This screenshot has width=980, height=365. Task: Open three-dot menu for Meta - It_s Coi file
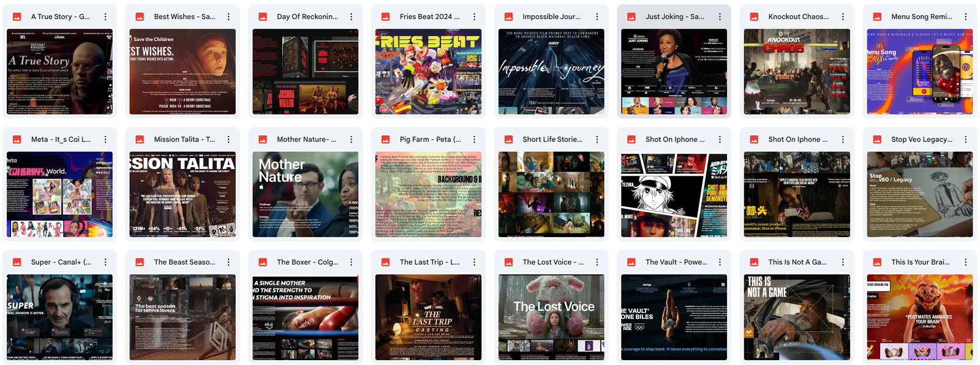pyautogui.click(x=105, y=139)
